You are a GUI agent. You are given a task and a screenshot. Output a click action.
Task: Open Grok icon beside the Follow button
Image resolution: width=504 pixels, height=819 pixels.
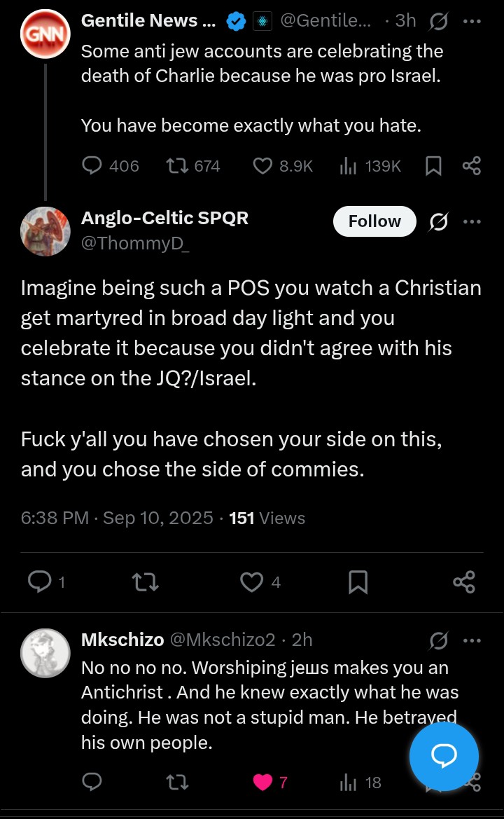pos(439,221)
